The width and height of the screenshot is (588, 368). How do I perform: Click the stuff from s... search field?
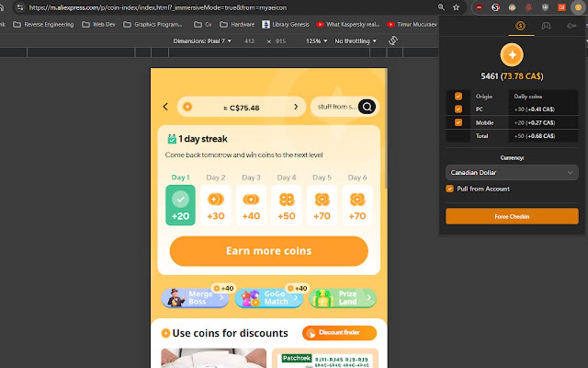coord(337,107)
